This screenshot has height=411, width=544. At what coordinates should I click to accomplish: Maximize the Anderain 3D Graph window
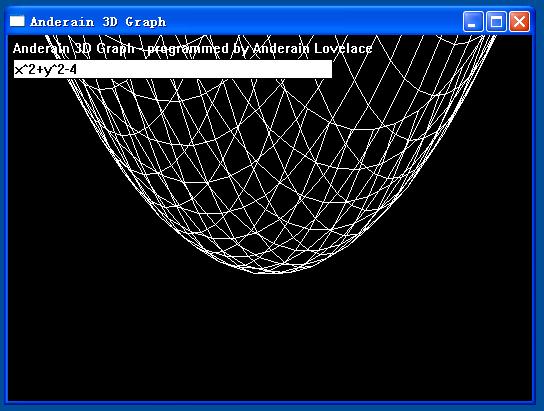click(x=496, y=22)
